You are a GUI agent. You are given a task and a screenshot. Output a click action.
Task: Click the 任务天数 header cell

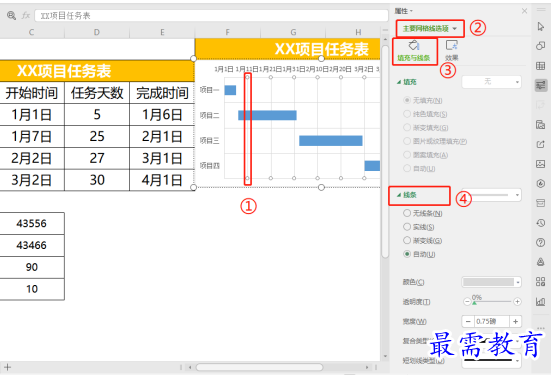point(97,93)
